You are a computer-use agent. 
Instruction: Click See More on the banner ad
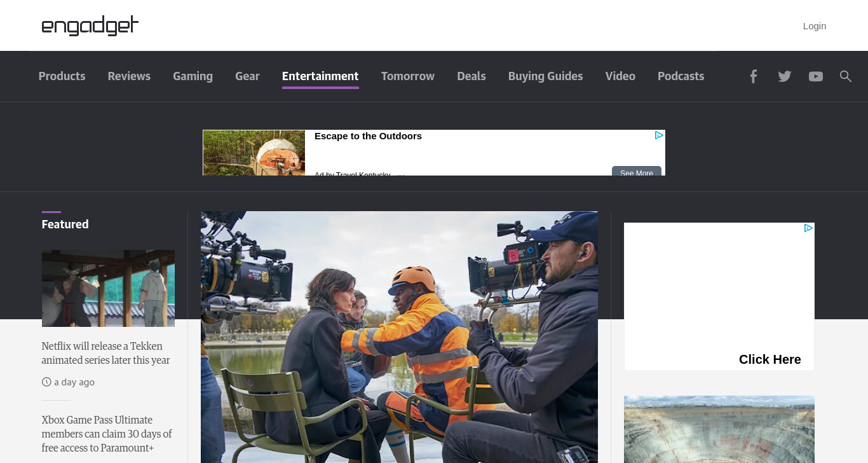pos(637,172)
